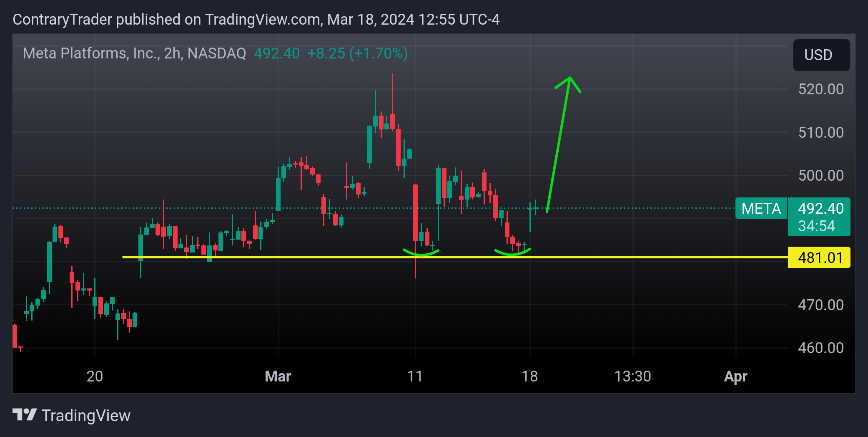
Task: Click the 500.00 price axis label
Action: coord(820,175)
